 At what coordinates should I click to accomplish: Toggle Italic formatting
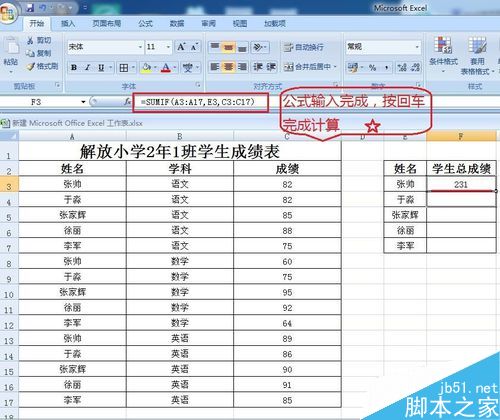coord(87,68)
